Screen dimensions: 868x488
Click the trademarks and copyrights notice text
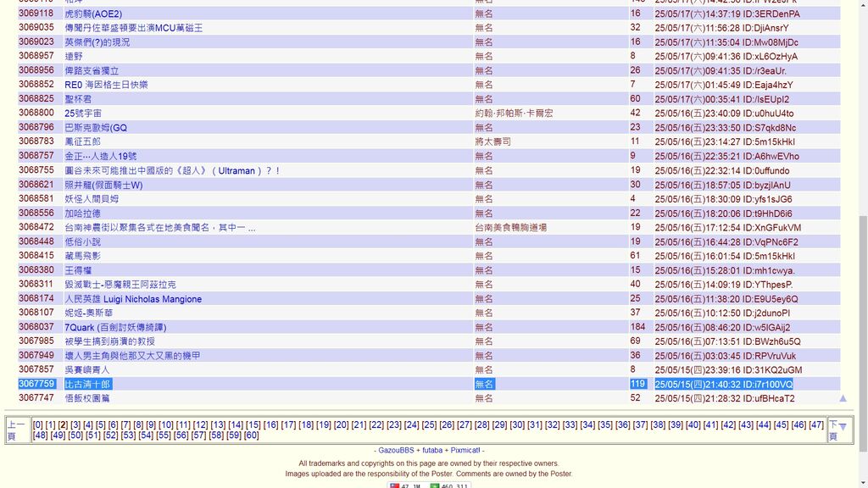429,463
